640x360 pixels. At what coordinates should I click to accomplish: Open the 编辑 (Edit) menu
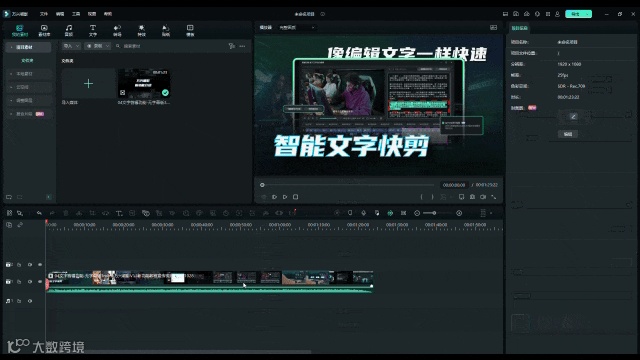[x=60, y=14]
